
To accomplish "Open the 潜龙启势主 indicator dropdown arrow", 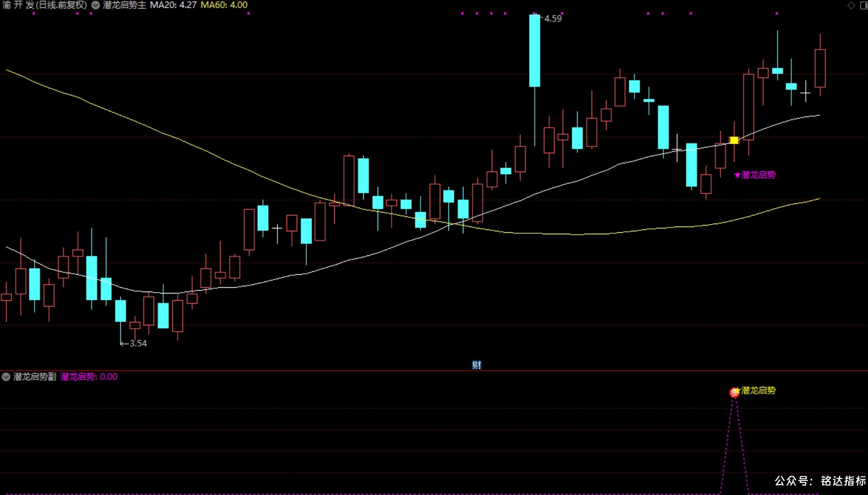I will pyautogui.click(x=96, y=5).
